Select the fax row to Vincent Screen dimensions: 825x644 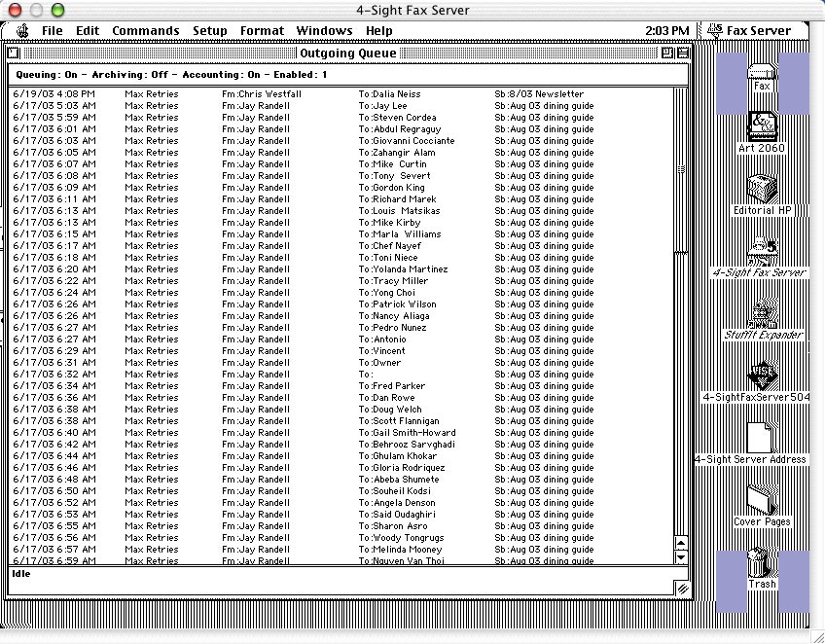click(341, 351)
